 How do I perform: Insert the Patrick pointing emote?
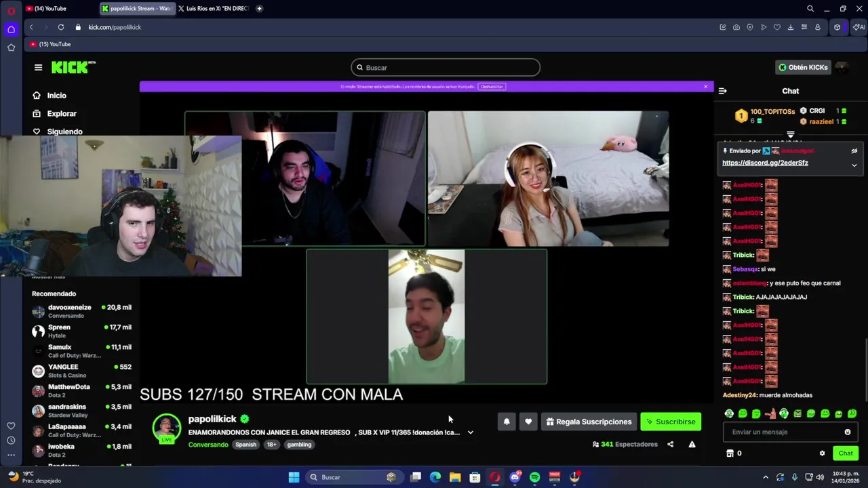770,413
